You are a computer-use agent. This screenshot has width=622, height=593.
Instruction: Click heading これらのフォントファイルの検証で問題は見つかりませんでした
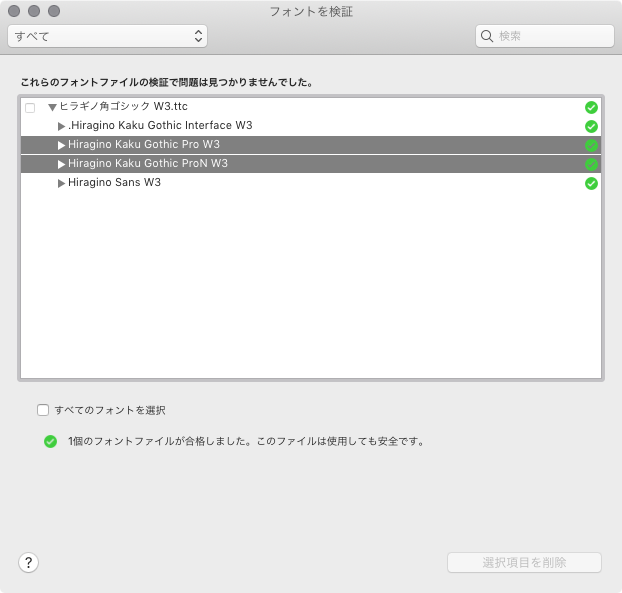[x=167, y=82]
